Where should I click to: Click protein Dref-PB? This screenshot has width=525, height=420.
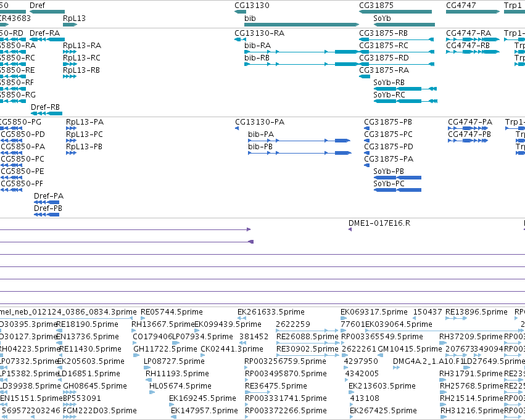pos(46,215)
